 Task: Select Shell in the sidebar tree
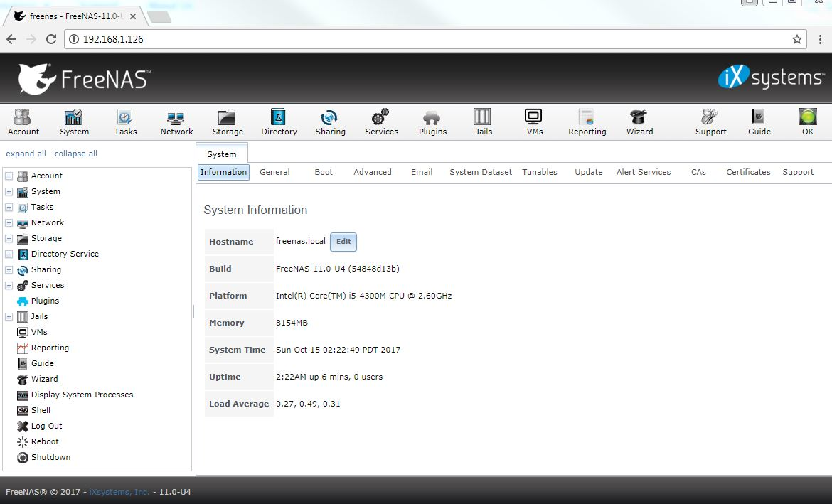click(x=41, y=410)
